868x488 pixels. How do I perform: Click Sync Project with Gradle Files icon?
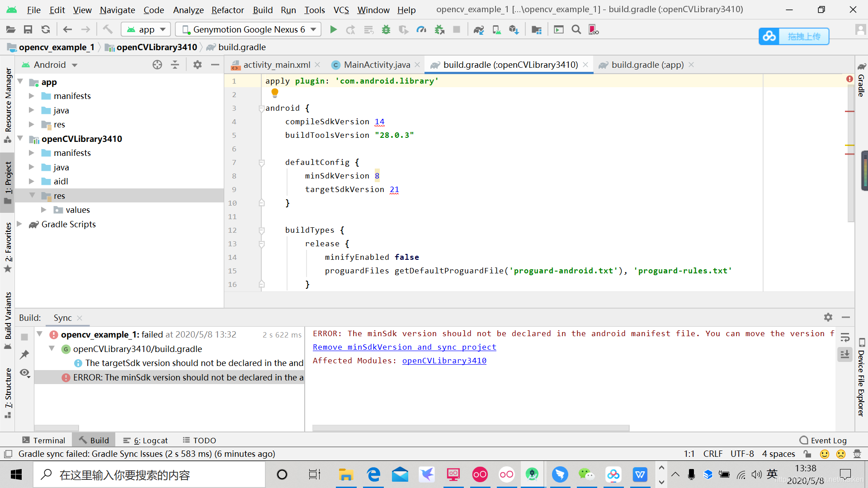click(479, 30)
